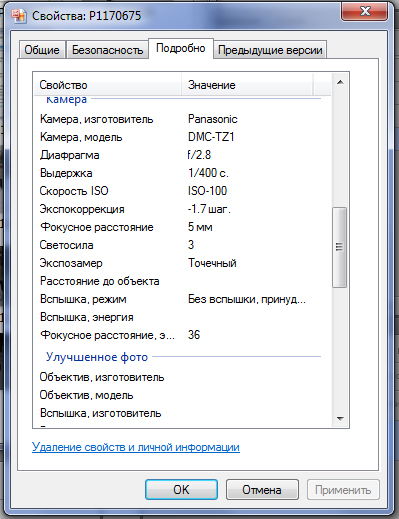Image resolution: width=399 pixels, height=519 pixels.
Task: Select the Экспозамер value Точечный
Action: coord(212,263)
